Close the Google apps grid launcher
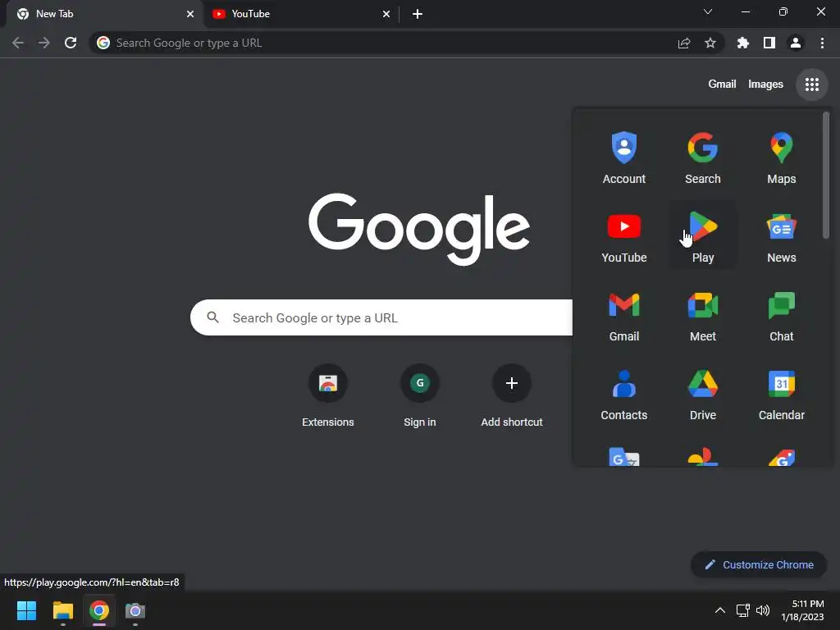 [x=811, y=84]
